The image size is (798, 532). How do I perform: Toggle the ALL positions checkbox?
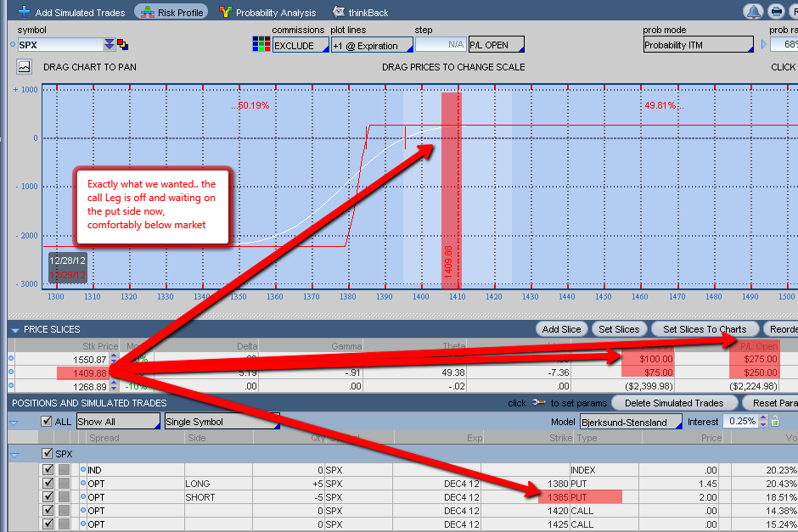(x=48, y=422)
